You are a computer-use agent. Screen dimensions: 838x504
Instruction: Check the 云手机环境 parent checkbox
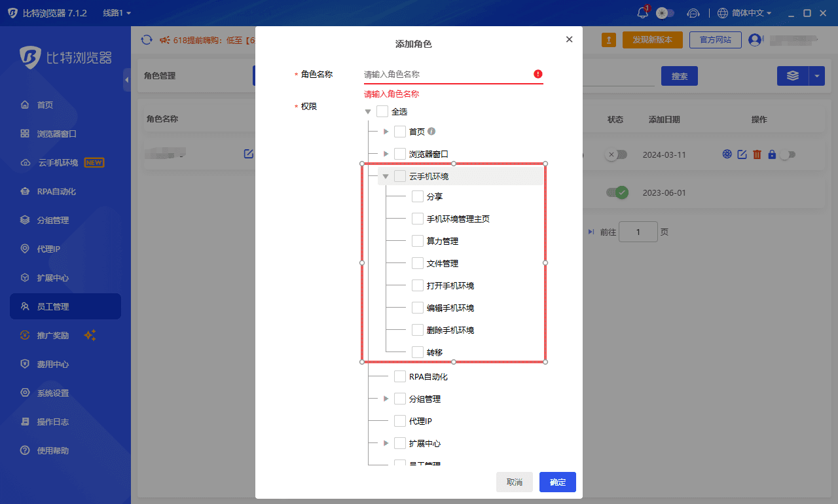[x=400, y=176]
